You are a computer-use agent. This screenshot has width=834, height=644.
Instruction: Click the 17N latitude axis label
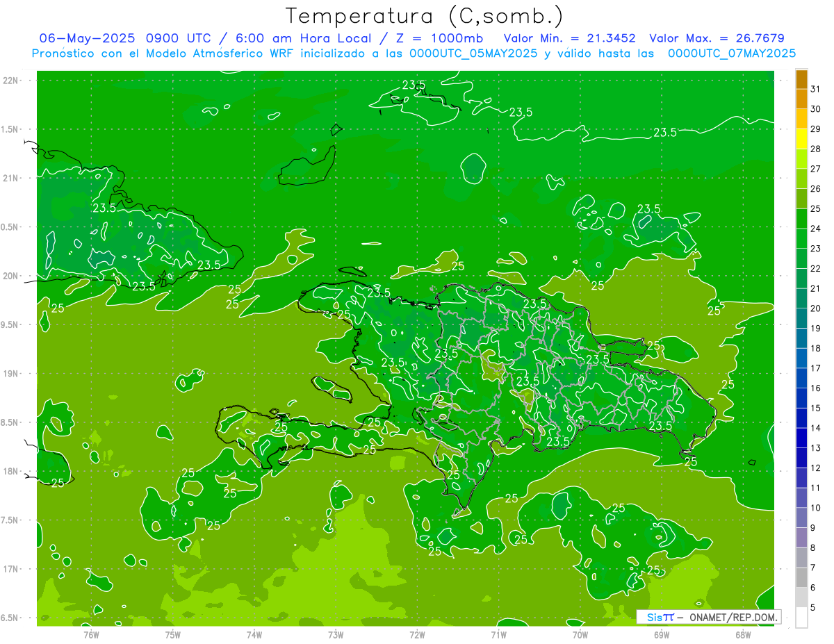tap(10, 569)
